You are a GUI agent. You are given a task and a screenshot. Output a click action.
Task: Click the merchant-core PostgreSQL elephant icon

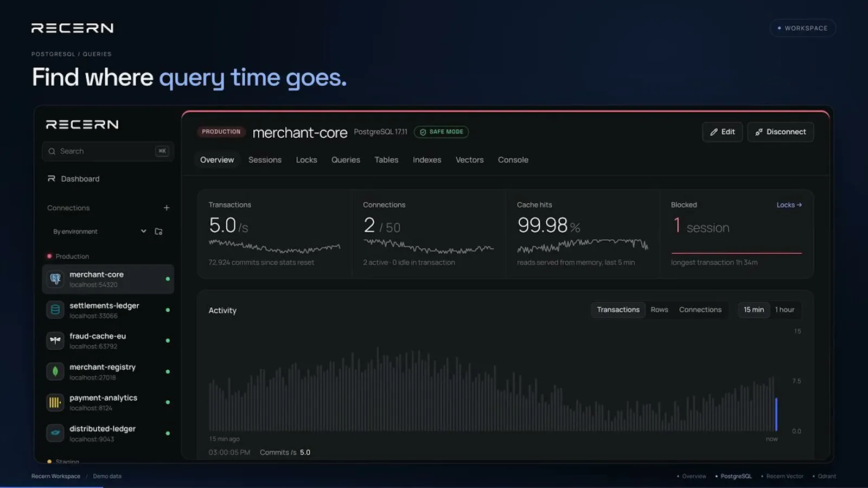55,279
